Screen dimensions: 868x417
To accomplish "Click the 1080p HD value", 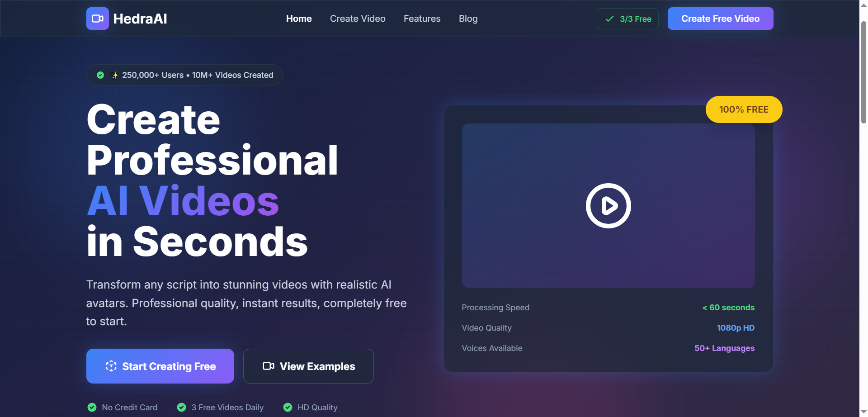I will [736, 328].
